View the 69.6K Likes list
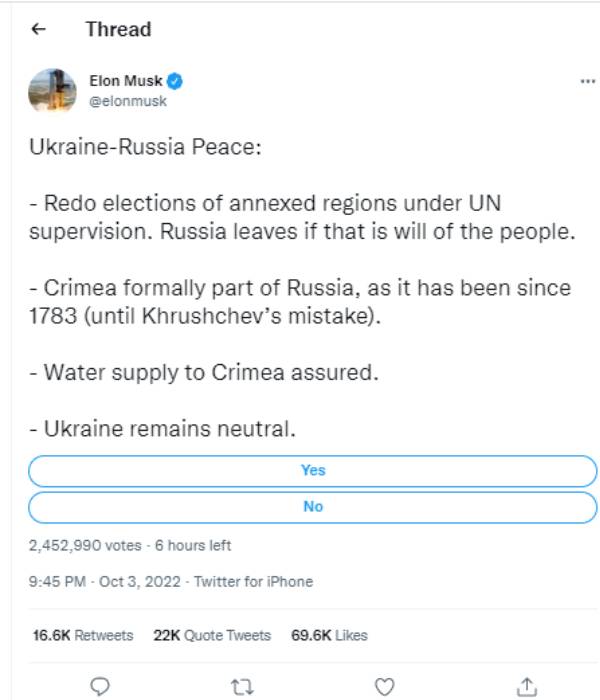This screenshot has width=600, height=700. [329, 635]
